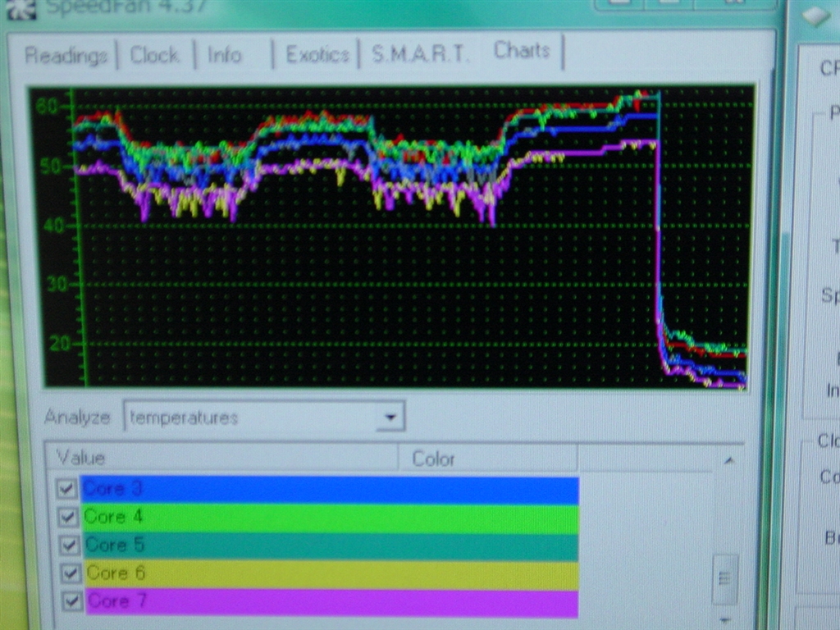This screenshot has height=630, width=840.
Task: Select the Info tab
Action: point(224,55)
